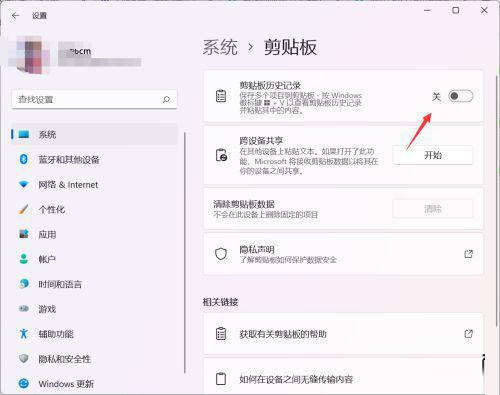Open 应用 via the apps icon
Viewport: 500px width, 395px height.
click(23, 234)
